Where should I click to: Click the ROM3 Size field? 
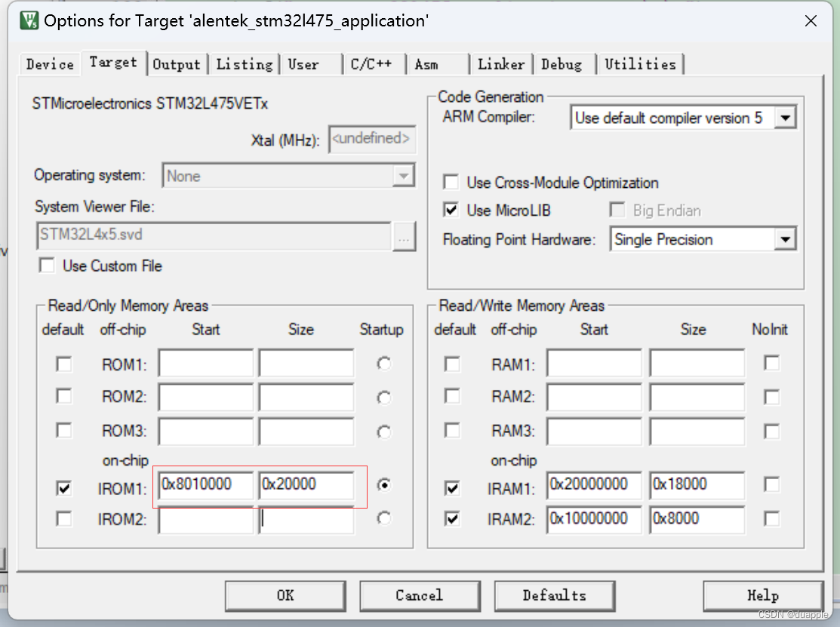tap(306, 431)
